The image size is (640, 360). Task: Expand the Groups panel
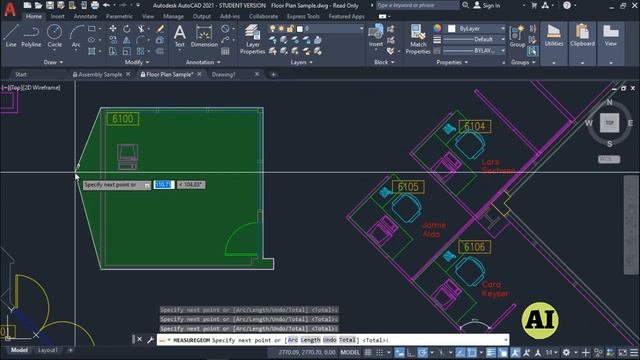523,62
